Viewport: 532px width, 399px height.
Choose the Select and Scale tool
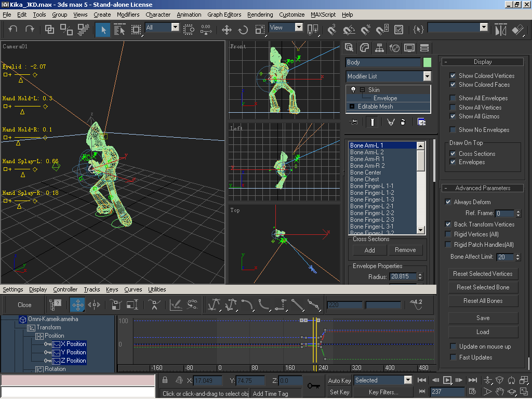260,30
